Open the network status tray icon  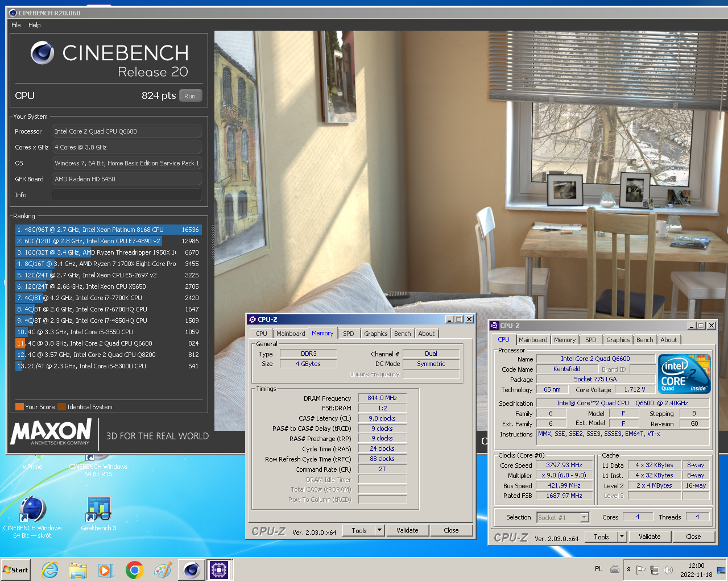click(x=655, y=569)
